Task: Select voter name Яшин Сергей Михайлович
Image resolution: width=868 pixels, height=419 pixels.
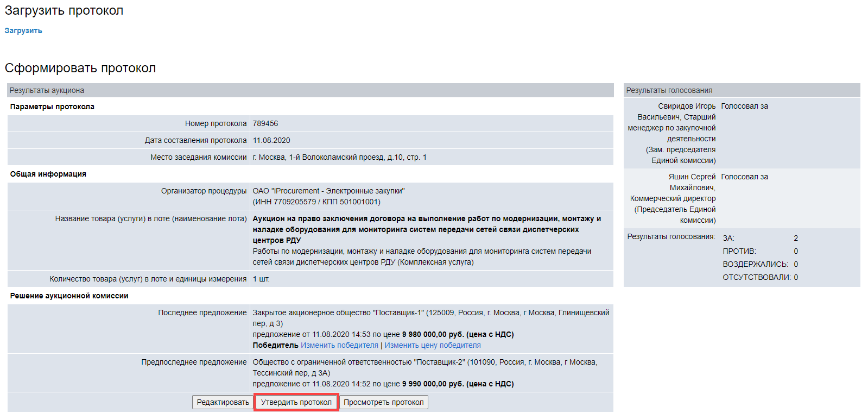Action: 692,177
